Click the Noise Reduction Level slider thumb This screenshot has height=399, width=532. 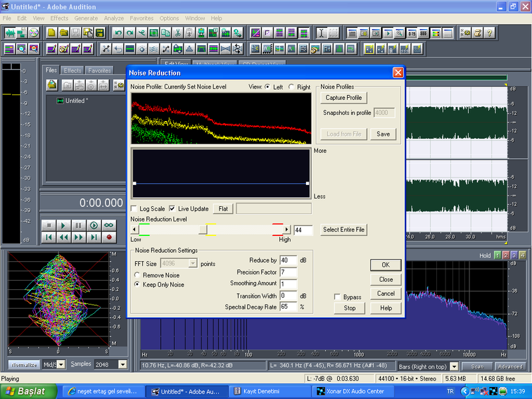coord(203,229)
